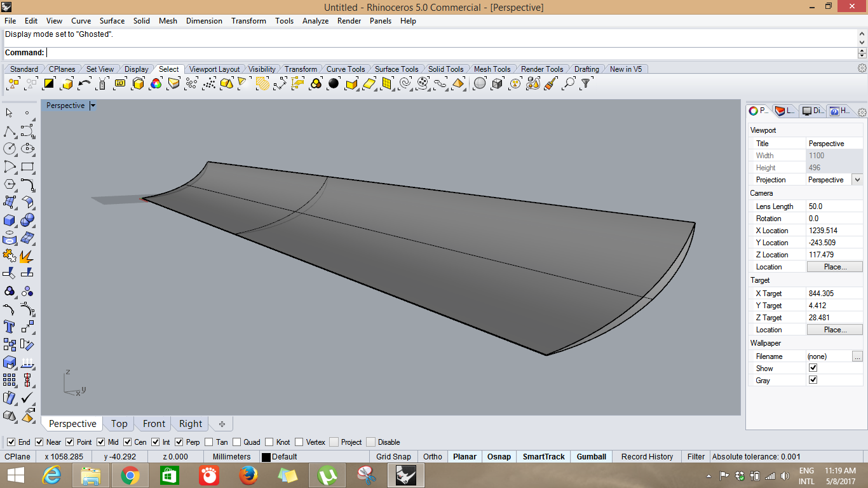The image size is (868, 488).
Task: Toggle the Cen osnap checkbox
Action: [127, 442]
